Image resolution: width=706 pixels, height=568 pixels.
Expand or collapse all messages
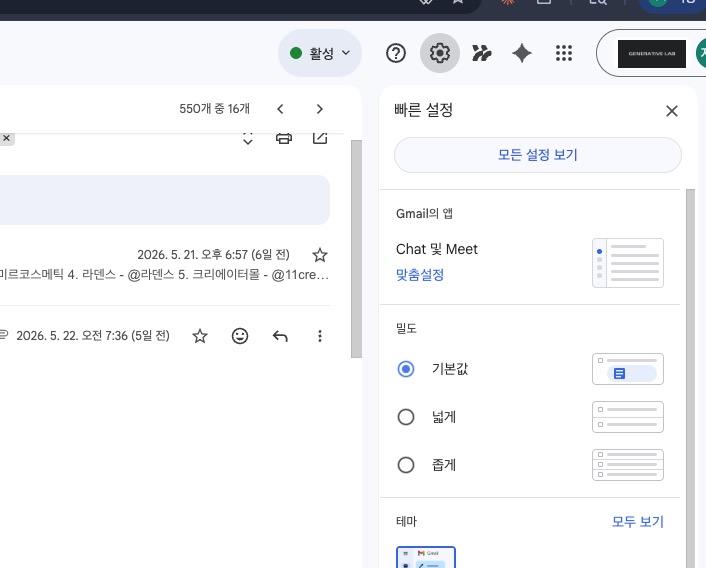click(x=248, y=138)
